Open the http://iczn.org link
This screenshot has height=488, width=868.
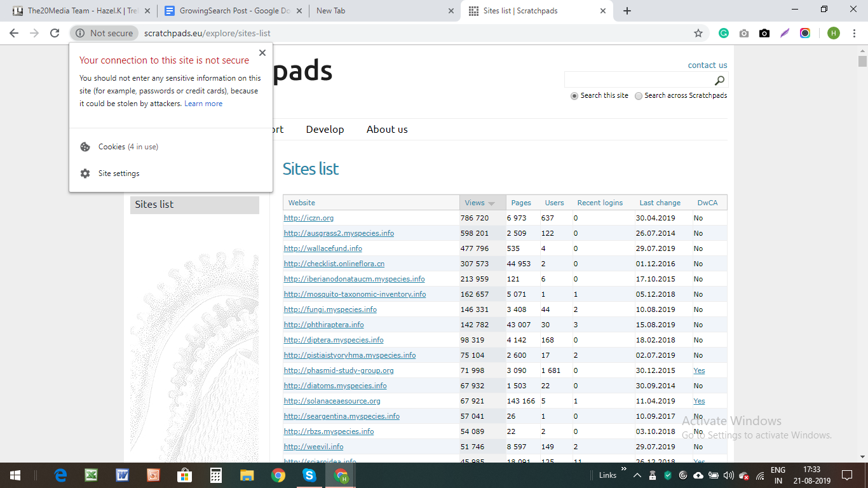pos(309,218)
